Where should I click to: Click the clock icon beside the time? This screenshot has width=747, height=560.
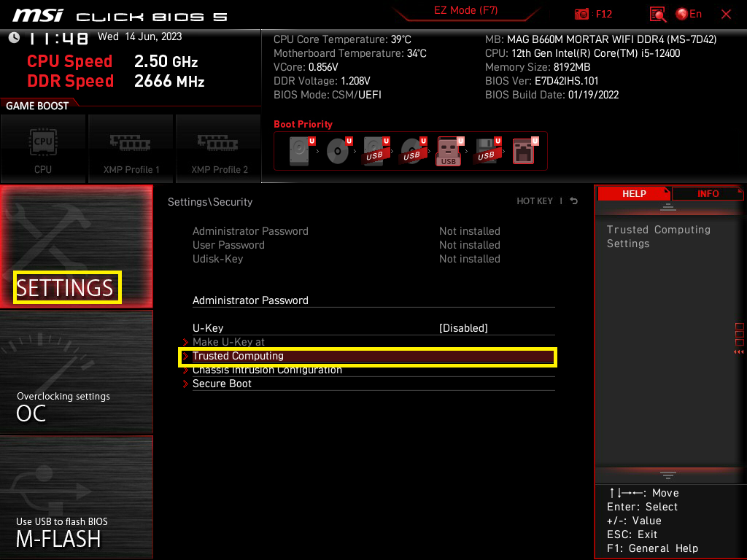click(14, 37)
